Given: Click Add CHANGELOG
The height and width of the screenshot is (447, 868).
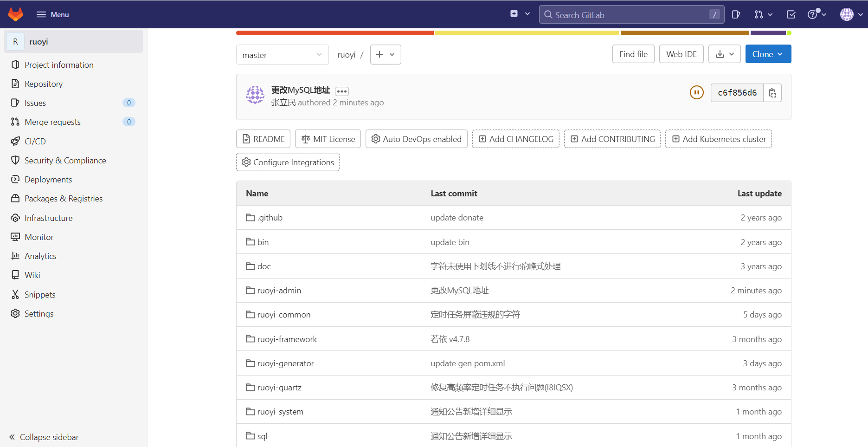Looking at the screenshot, I should 516,139.
